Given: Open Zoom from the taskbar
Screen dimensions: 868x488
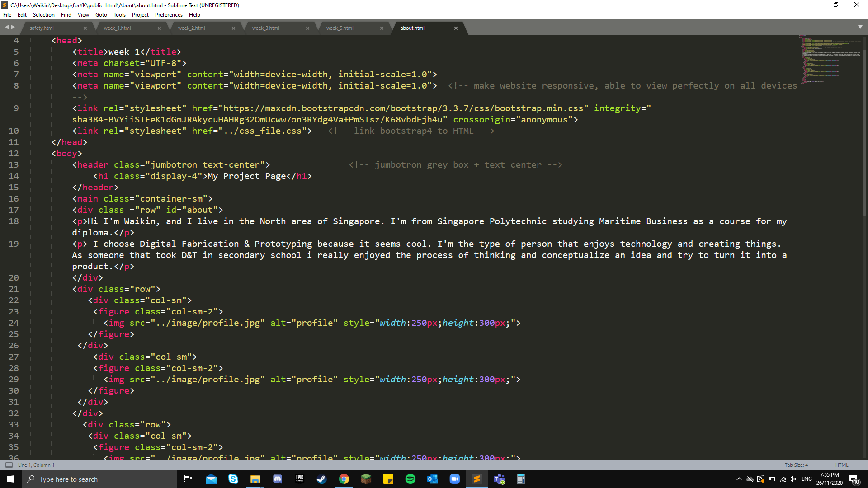Looking at the screenshot, I should pos(455,479).
